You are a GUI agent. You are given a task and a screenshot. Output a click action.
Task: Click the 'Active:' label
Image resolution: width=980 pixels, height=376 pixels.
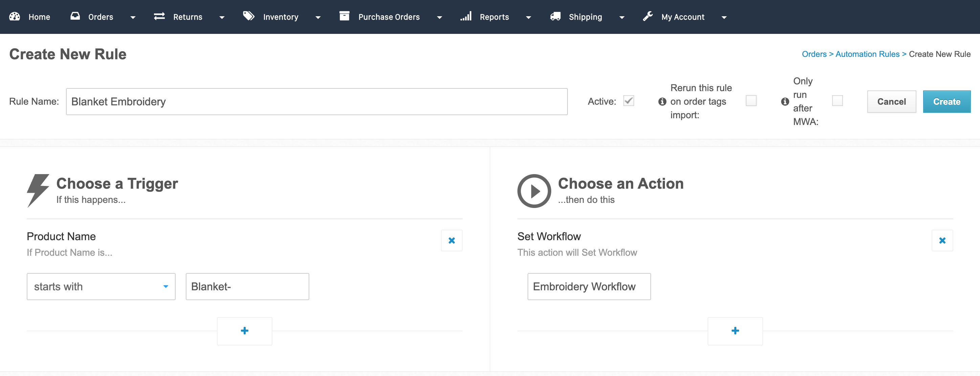coord(601,101)
